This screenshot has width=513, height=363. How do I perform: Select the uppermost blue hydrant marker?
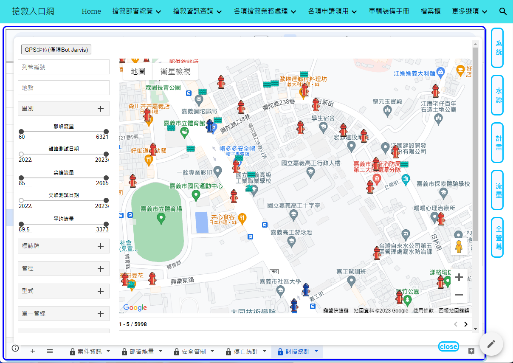pyautogui.click(x=210, y=126)
